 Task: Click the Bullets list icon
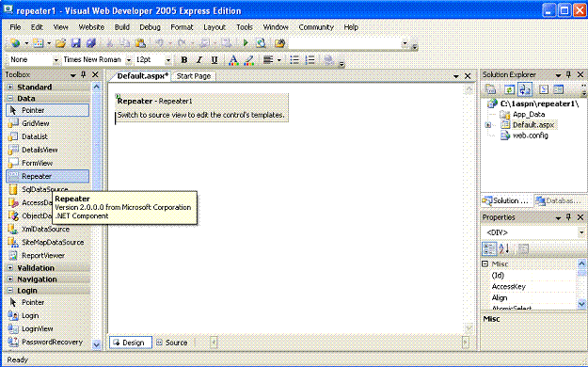(x=294, y=60)
